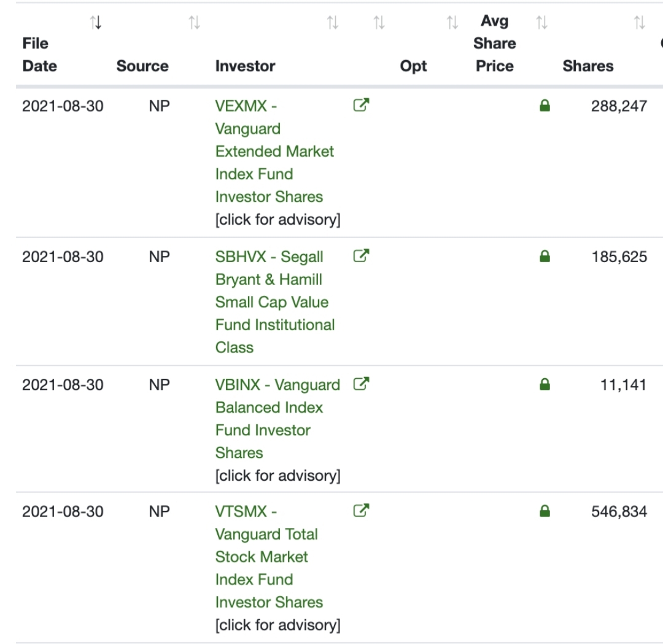
Task: Open VBINX Vanguard Balanced Index Fund link
Action: [x=277, y=419]
